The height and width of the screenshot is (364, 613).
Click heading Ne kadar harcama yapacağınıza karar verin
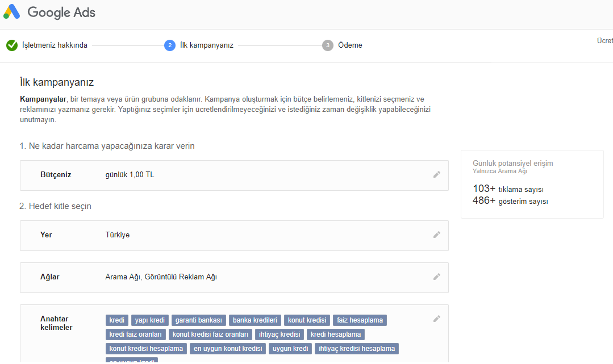point(107,146)
